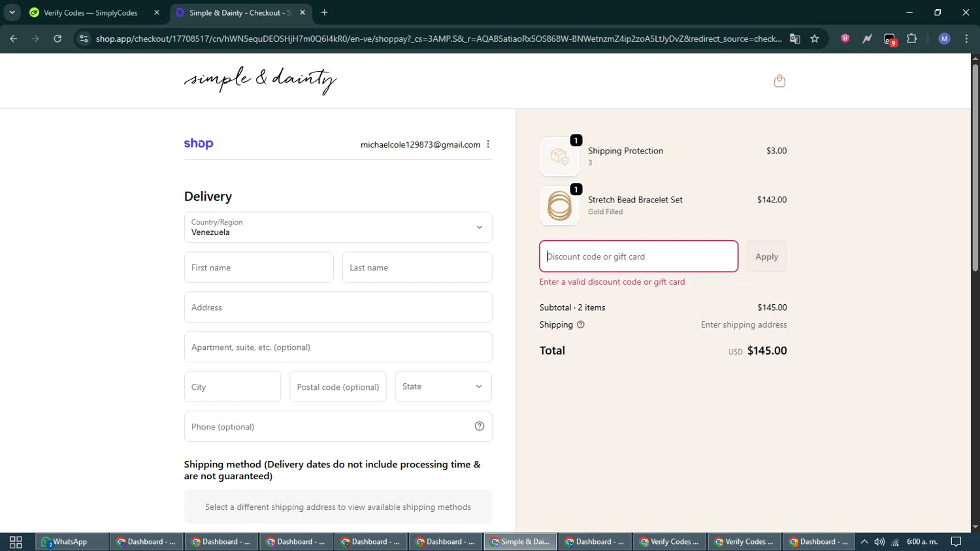The height and width of the screenshot is (551, 980).
Task: Close the Simple & Dainty Checkout tab
Action: 302,12
